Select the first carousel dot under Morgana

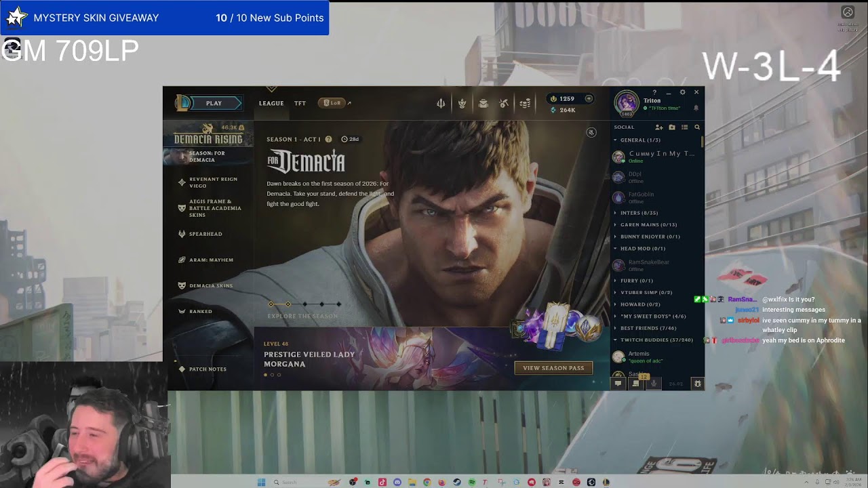(265, 375)
